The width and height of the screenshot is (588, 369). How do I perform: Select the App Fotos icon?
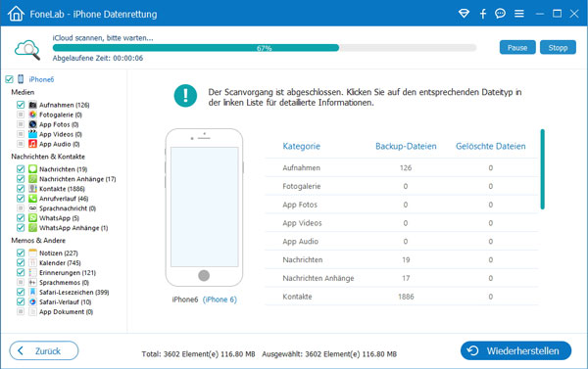pos(33,124)
